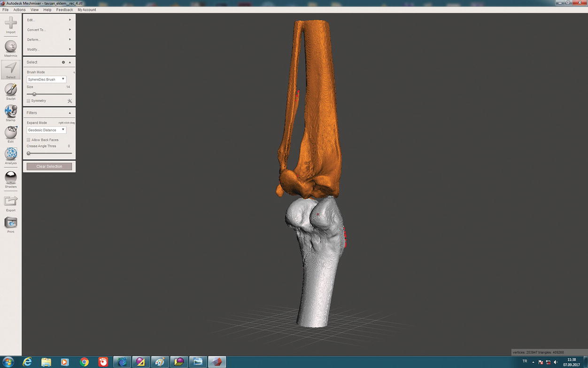Open File Explorer from taskbar

(46, 362)
